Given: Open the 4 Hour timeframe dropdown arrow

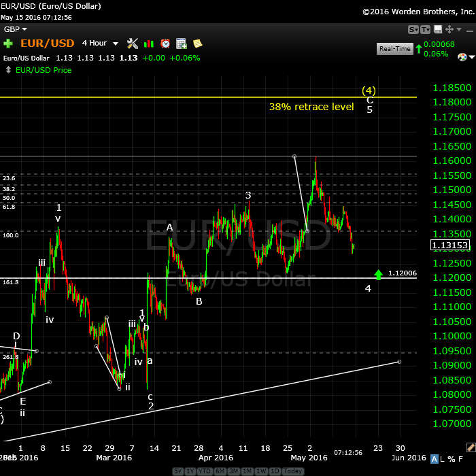Looking at the screenshot, I should coord(116,44).
